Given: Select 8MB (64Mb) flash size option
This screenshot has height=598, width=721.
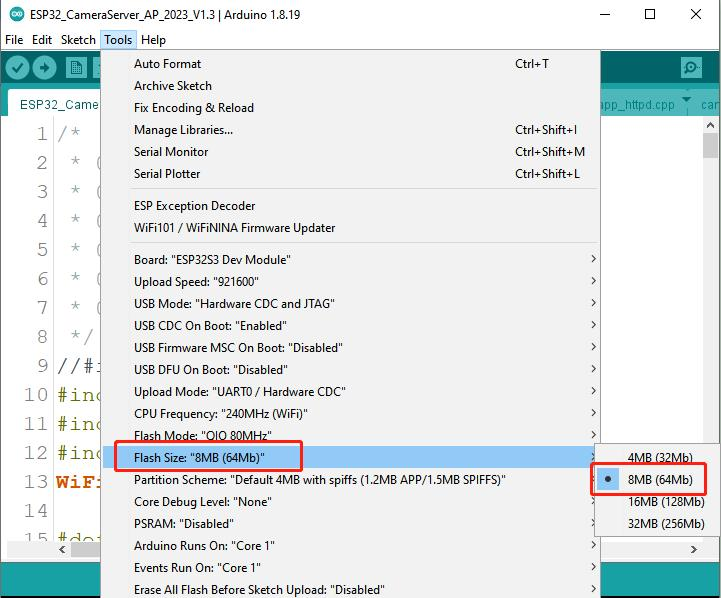Looking at the screenshot, I should click(658, 480).
